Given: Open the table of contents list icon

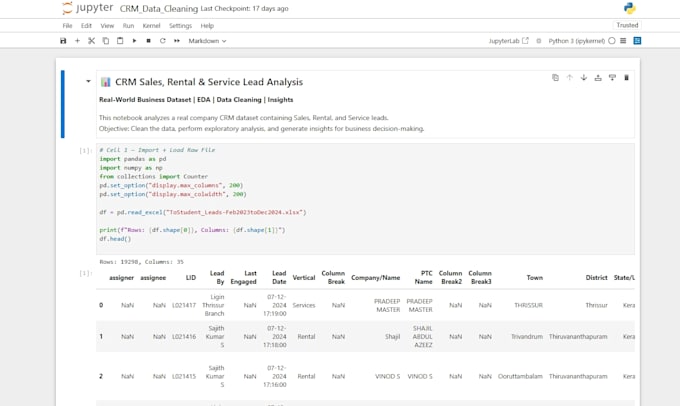Looking at the screenshot, I should 623,41.
